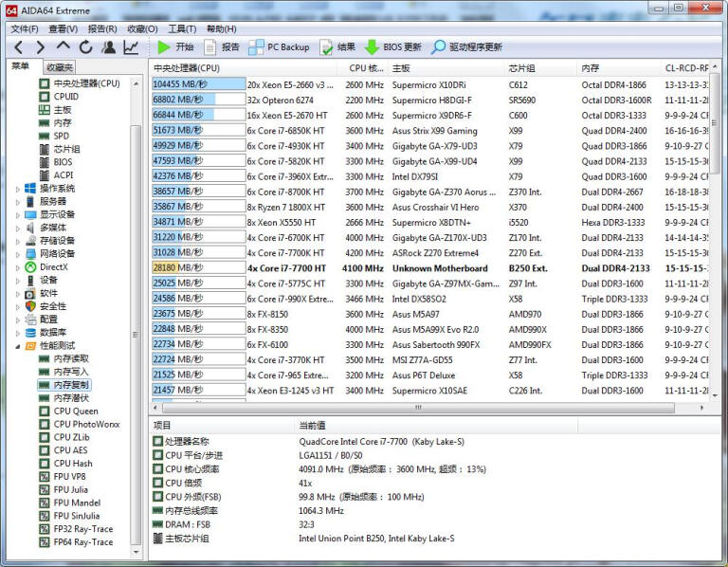
Task: Expand the 操作系统 tree node
Action: pos(18,189)
